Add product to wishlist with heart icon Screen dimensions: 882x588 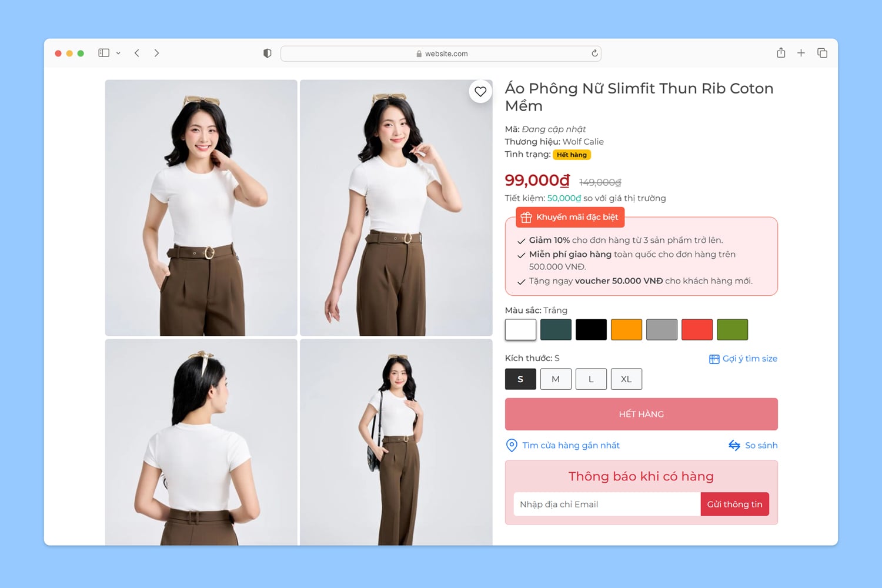click(480, 92)
